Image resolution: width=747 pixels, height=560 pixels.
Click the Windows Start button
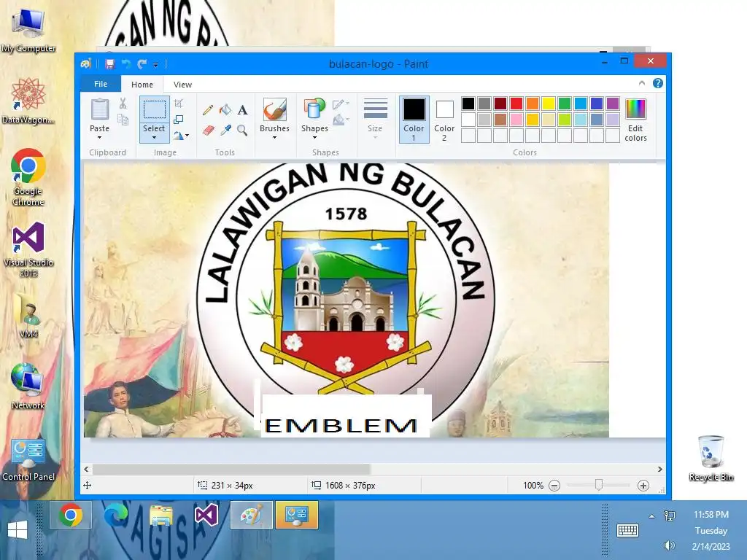pyautogui.click(x=18, y=529)
